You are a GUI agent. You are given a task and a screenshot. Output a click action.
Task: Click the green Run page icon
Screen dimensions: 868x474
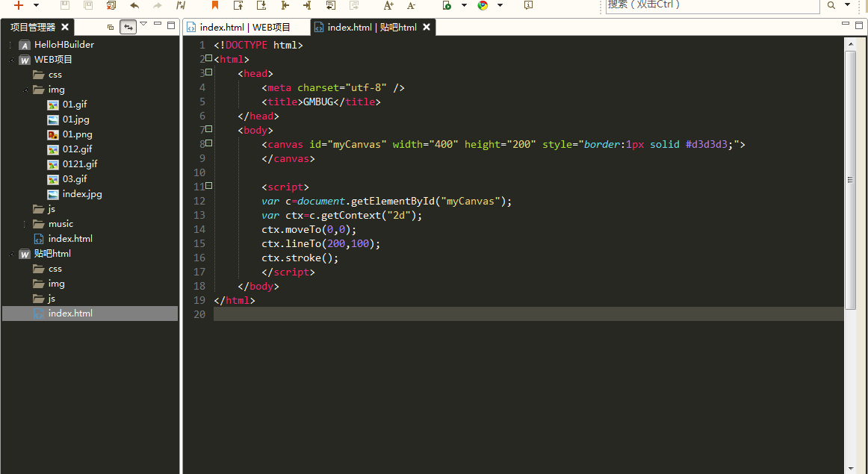447,5
